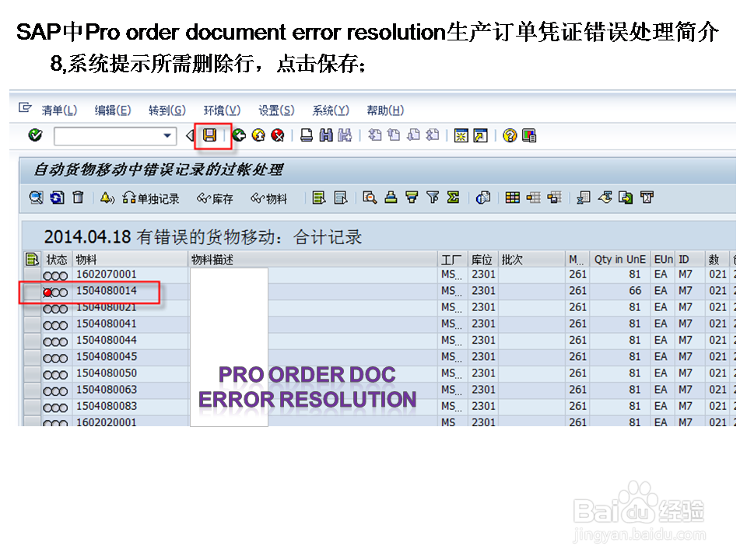This screenshot has width=747, height=560.
Task: Open the 环境(V) menu
Action: pyautogui.click(x=222, y=110)
